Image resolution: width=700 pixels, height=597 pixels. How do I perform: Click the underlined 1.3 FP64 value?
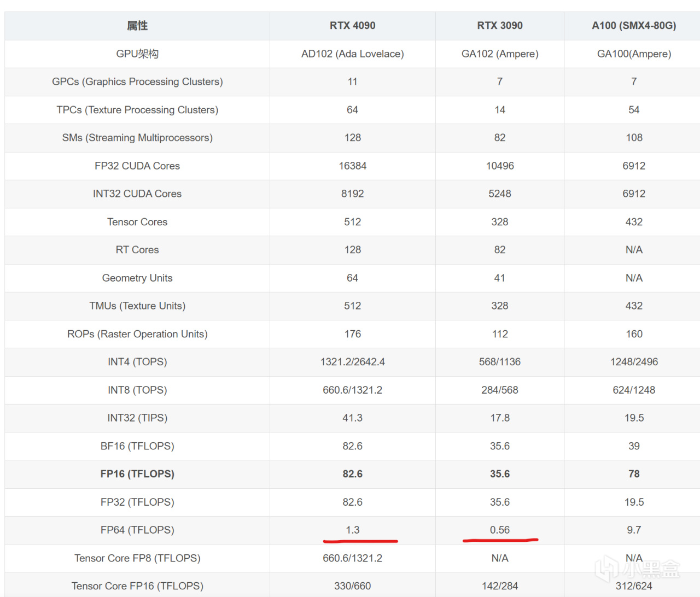353,530
